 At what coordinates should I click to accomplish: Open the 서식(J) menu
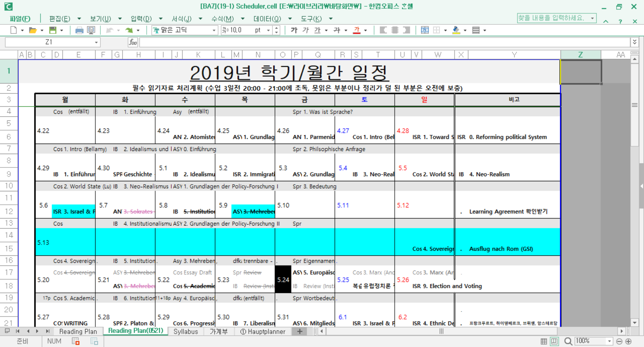coord(182,19)
